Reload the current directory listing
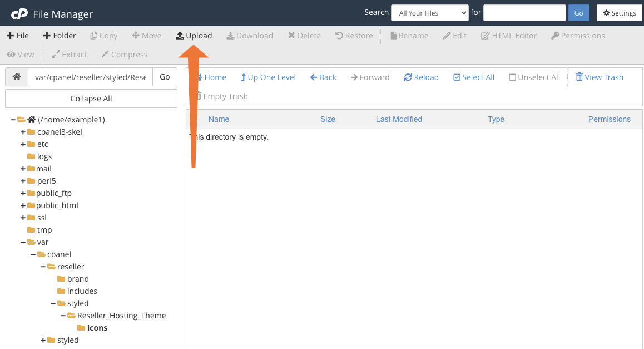 click(x=421, y=77)
